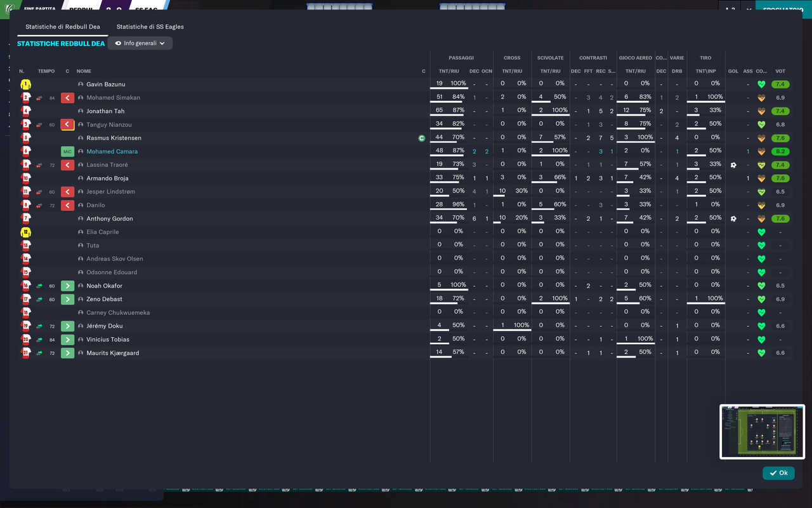Click Zeno Debast's player name
Viewport: 812px width, 508px height.
click(x=105, y=300)
